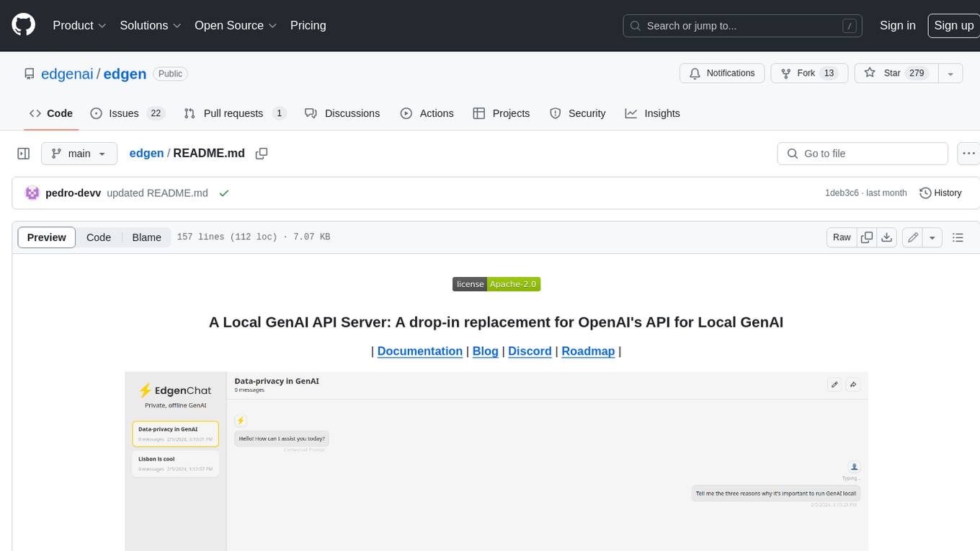980x551 pixels.
Task: Copy raw file contents
Action: pyautogui.click(x=867, y=237)
